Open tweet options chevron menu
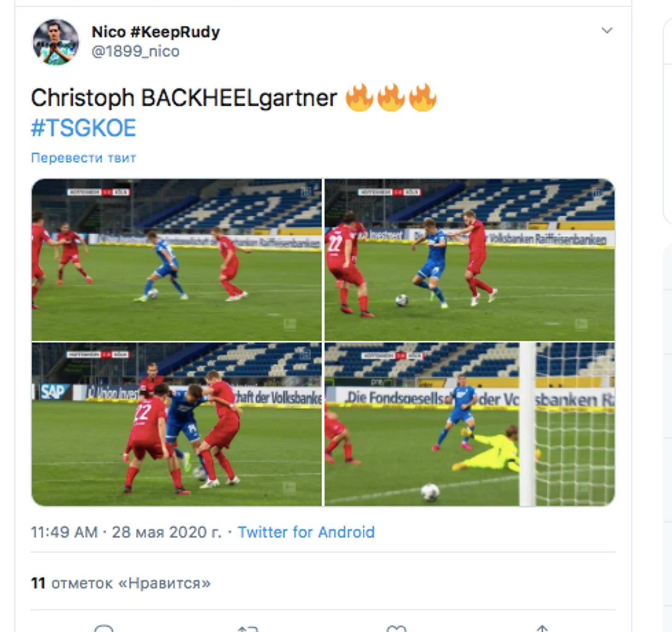 607,30
